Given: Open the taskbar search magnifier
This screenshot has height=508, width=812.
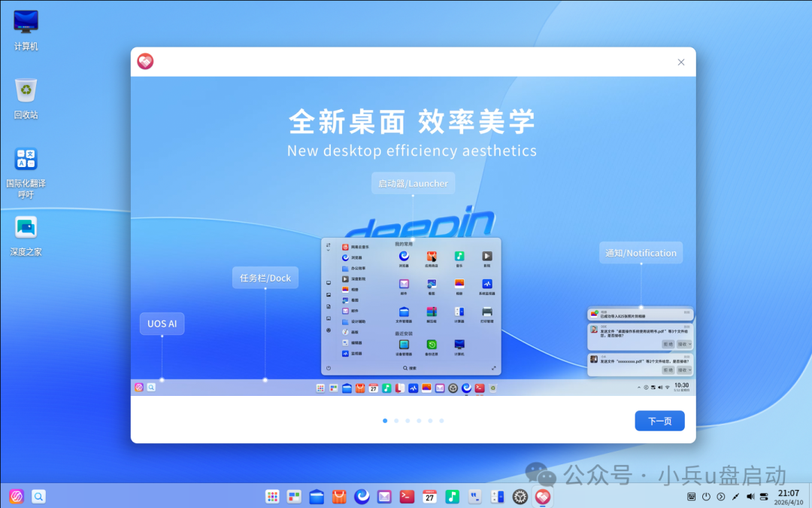Looking at the screenshot, I should coord(39,497).
